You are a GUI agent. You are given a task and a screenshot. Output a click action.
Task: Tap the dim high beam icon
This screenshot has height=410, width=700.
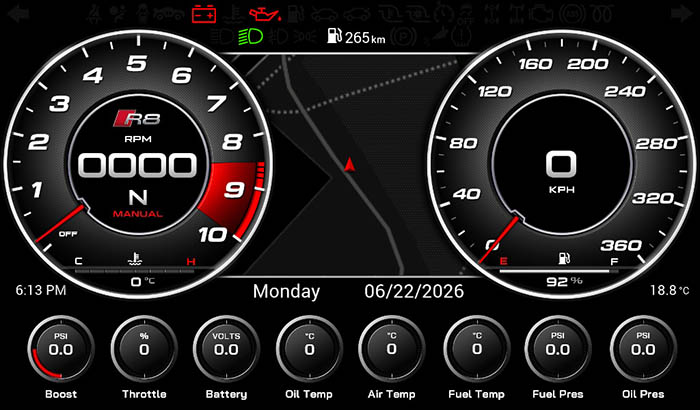222,37
